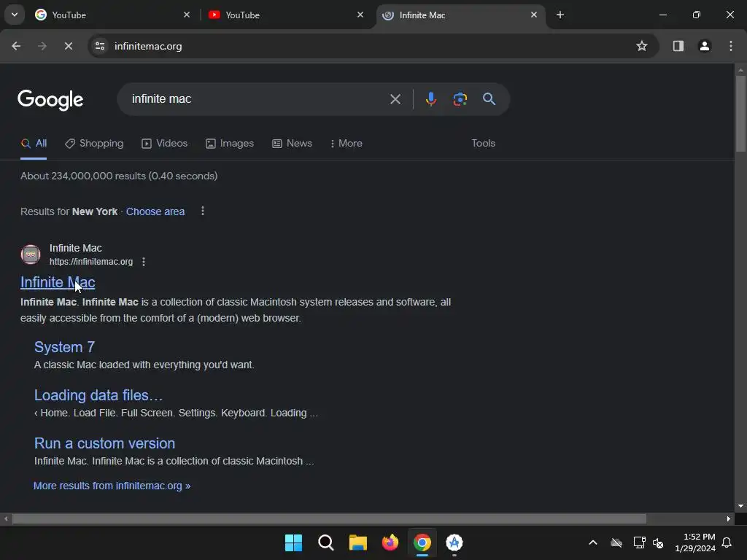This screenshot has width=747, height=560.
Task: Open File Explorer from taskbar
Action: (357, 542)
